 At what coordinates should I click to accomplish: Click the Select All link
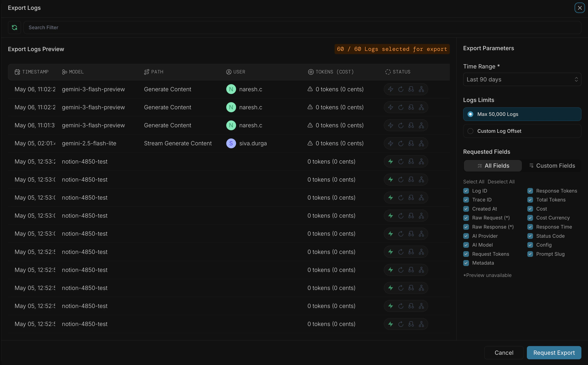pos(474,182)
